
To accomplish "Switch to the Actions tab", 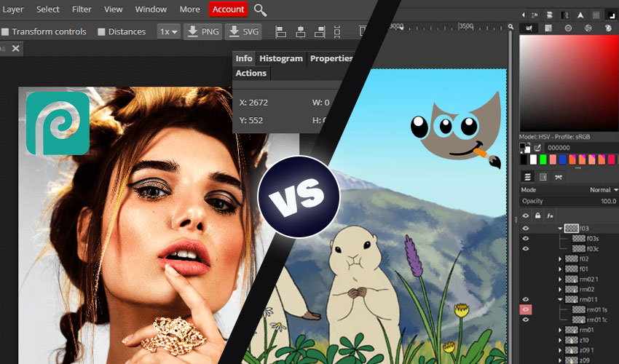I will click(x=251, y=73).
